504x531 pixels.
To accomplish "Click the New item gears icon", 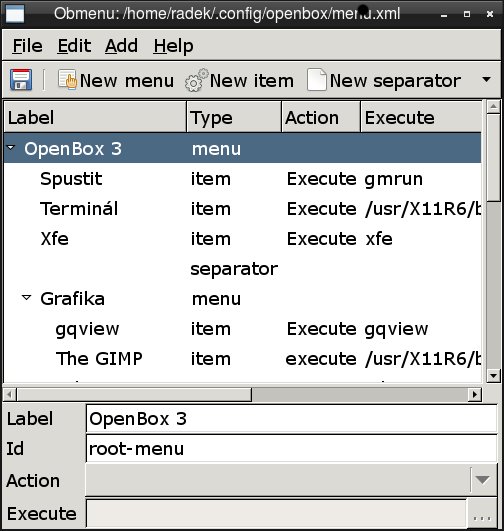I will 196,80.
